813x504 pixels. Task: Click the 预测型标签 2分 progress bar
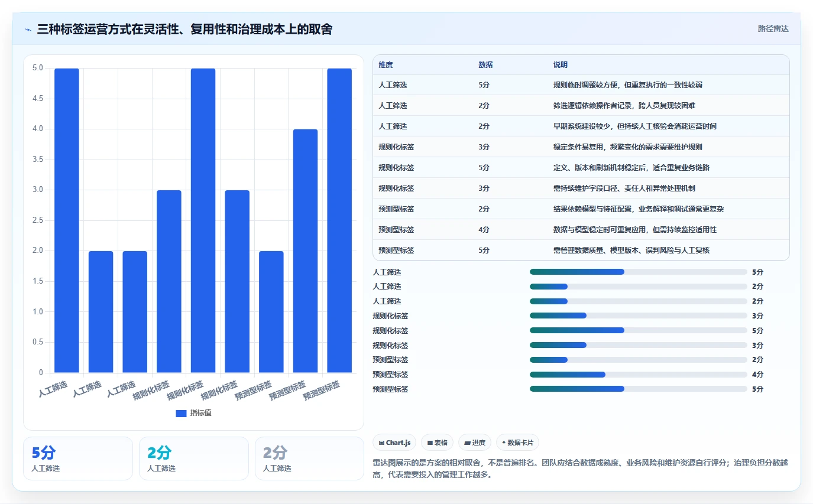click(639, 360)
